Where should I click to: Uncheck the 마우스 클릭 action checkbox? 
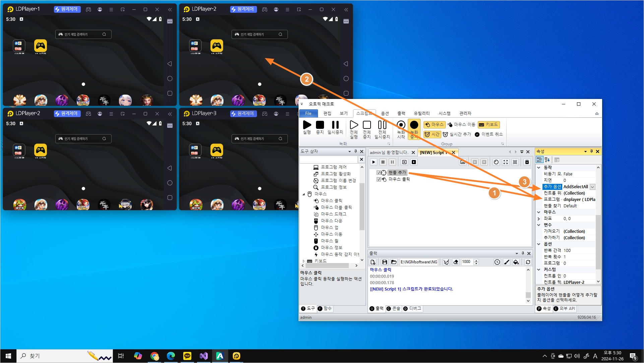click(x=379, y=179)
